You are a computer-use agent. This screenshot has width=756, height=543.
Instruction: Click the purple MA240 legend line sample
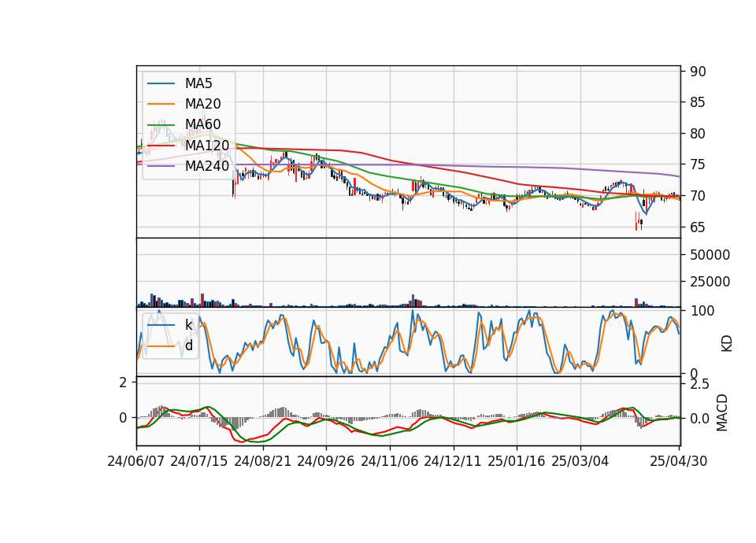161,166
